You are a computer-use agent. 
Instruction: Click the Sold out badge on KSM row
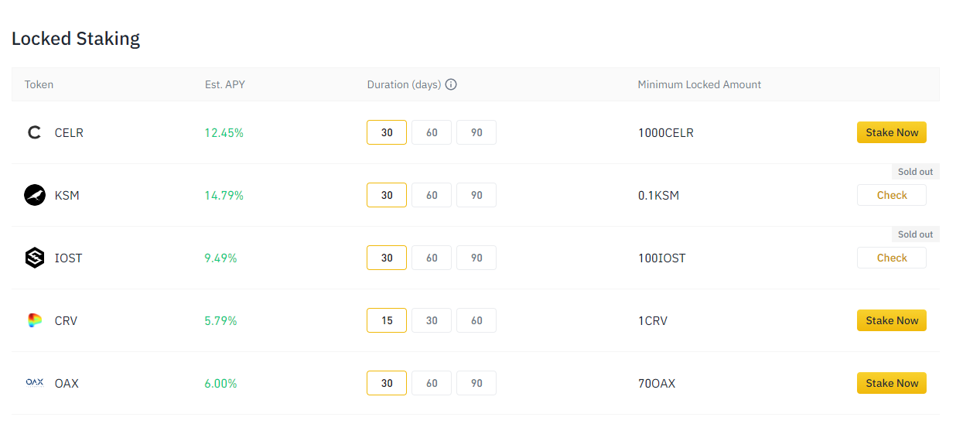[916, 172]
